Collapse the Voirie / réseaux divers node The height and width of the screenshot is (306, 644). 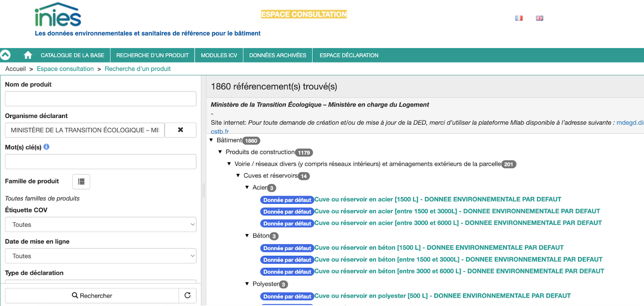coord(229,164)
